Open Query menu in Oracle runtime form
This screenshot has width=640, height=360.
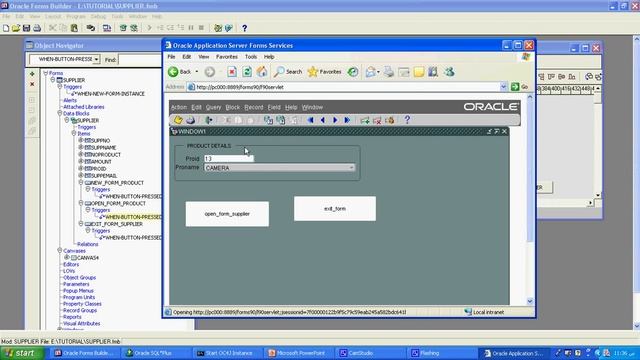point(213,107)
